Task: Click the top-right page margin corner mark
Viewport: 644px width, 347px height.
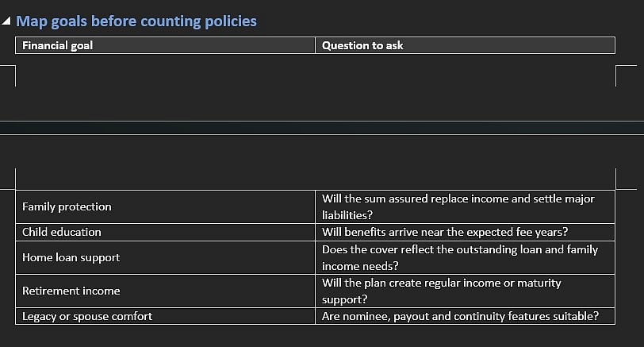Action: tap(626, 75)
